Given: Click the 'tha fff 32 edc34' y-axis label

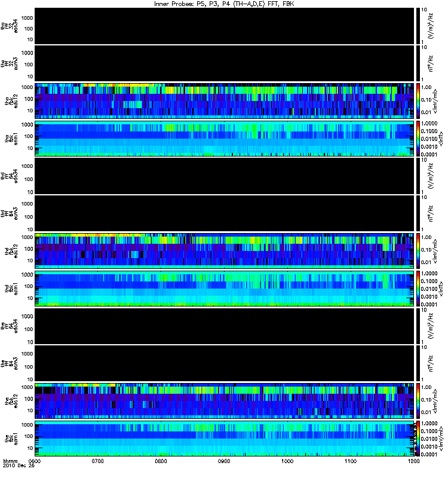Looking at the screenshot, I should coord(10,26).
